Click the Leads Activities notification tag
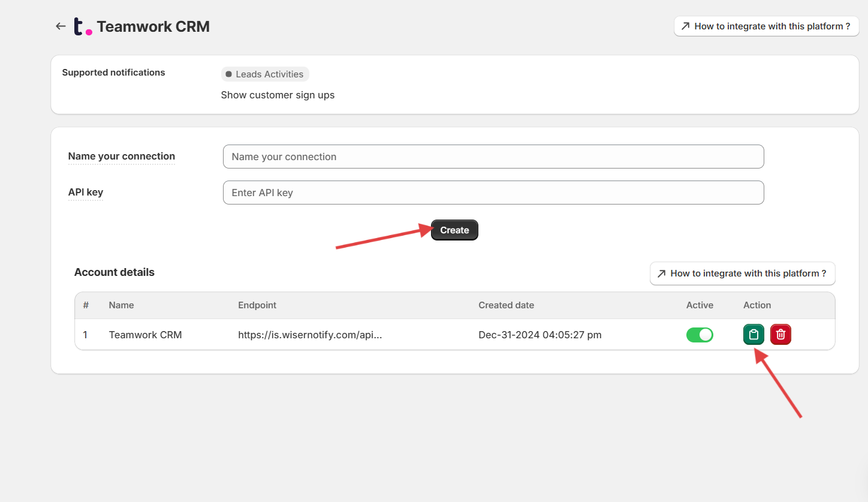 tap(265, 74)
